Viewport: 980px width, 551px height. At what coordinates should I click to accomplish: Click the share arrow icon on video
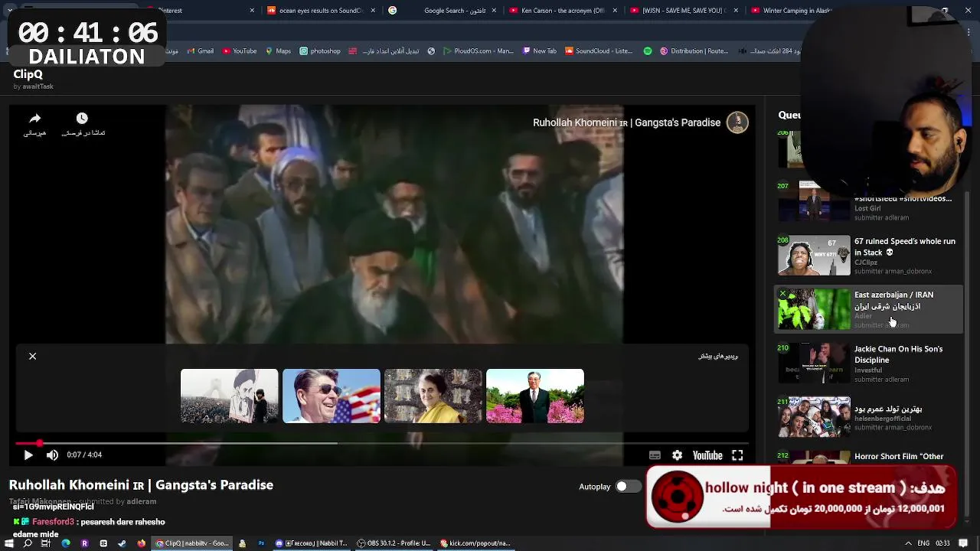34,119
